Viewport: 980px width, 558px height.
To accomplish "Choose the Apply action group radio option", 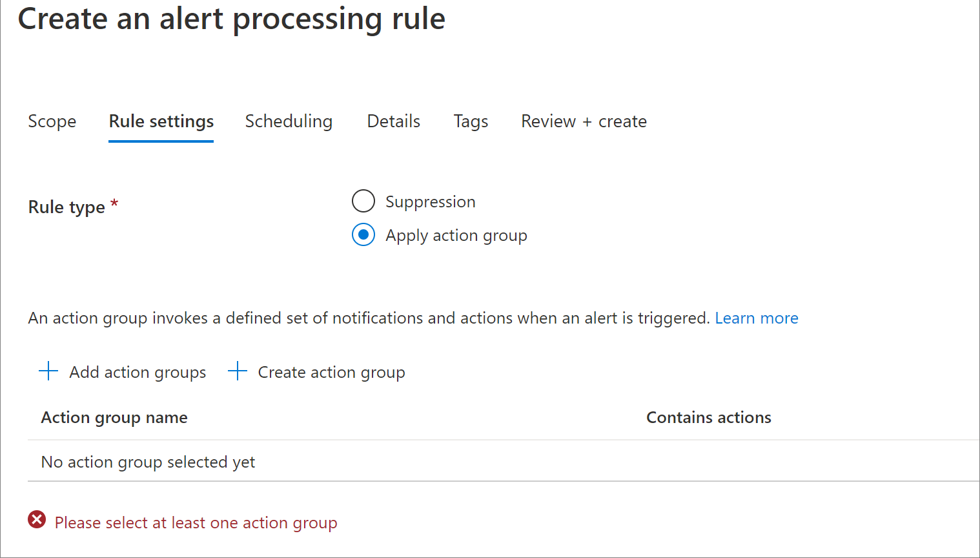I will tap(363, 234).
